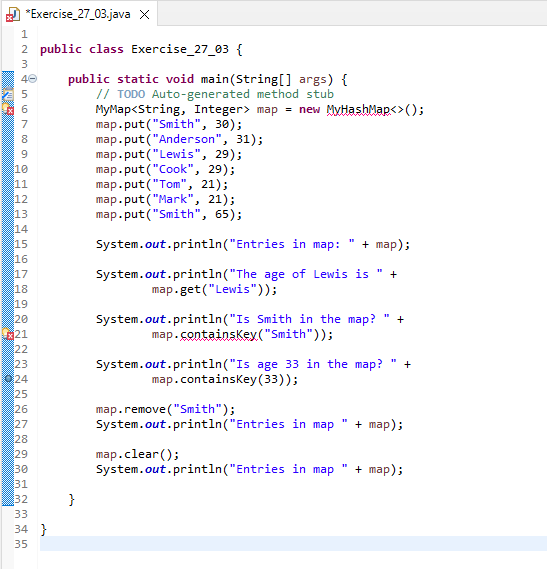Click the error quick-fix marker on line 6
This screenshot has height=569, width=547.
tap(8, 109)
